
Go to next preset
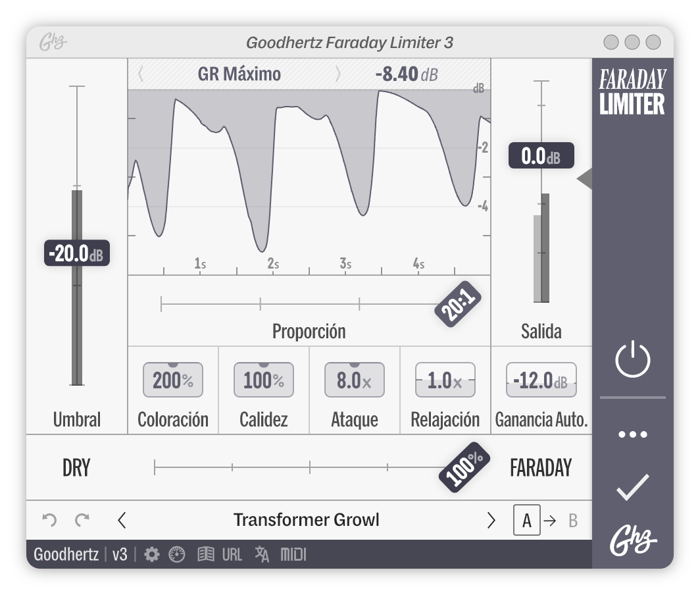point(491,520)
